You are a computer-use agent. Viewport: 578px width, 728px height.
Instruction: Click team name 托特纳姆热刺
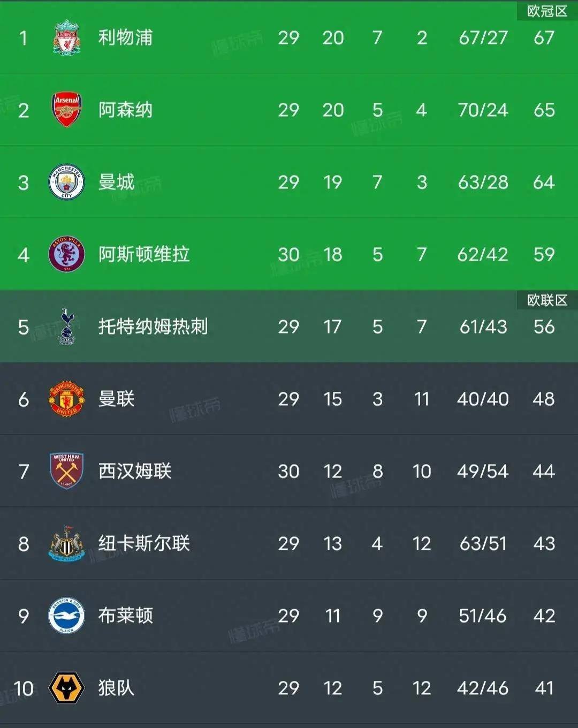tap(153, 327)
